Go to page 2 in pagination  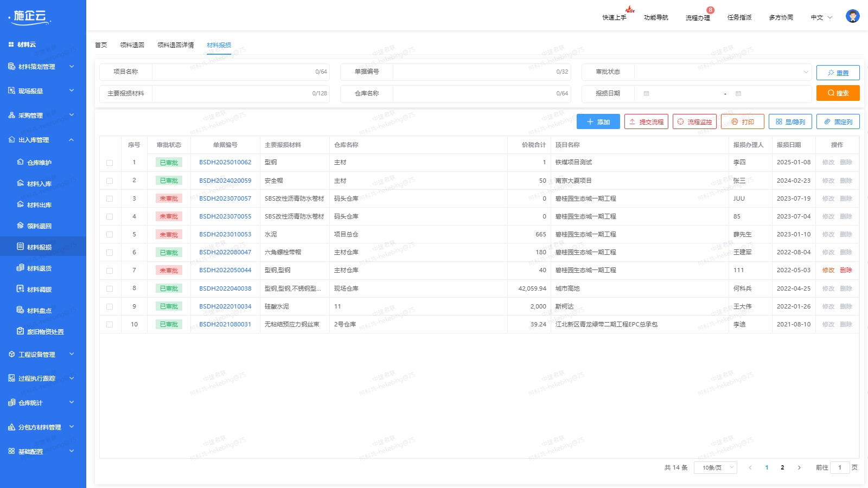(782, 467)
